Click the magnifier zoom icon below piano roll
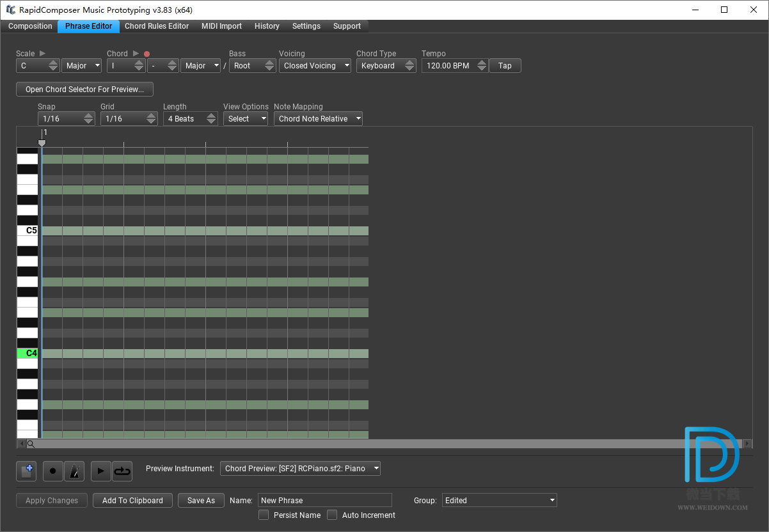The height and width of the screenshot is (532, 769). (31, 444)
